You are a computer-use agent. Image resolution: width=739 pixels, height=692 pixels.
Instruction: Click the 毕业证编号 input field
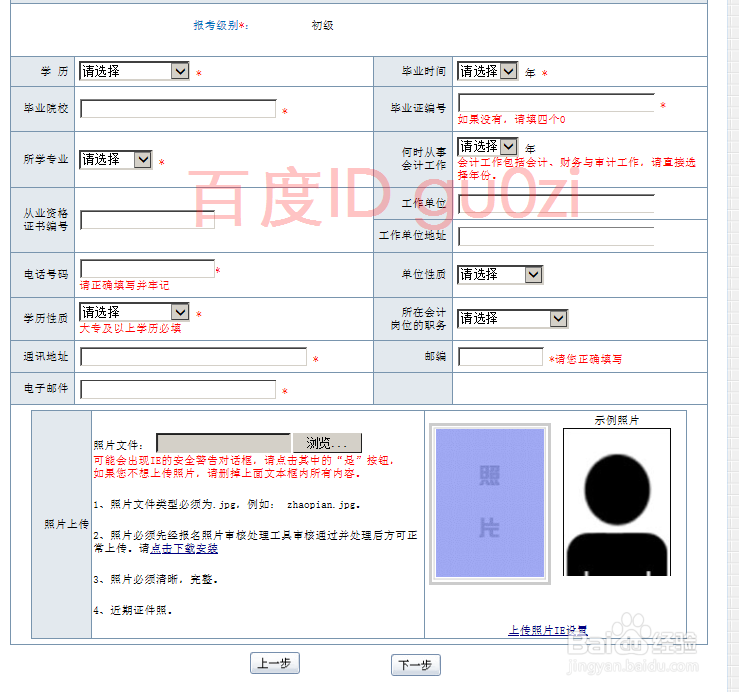pyautogui.click(x=557, y=102)
